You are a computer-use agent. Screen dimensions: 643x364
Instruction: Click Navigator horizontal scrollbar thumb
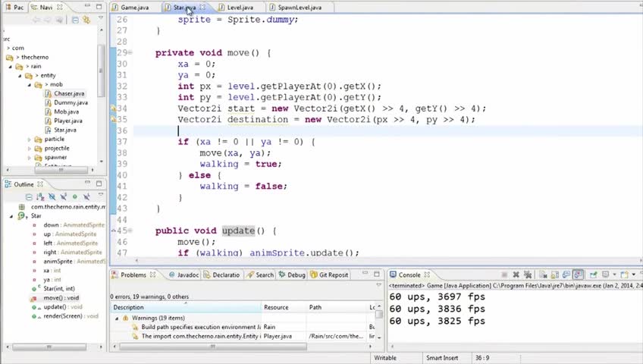pos(61,170)
